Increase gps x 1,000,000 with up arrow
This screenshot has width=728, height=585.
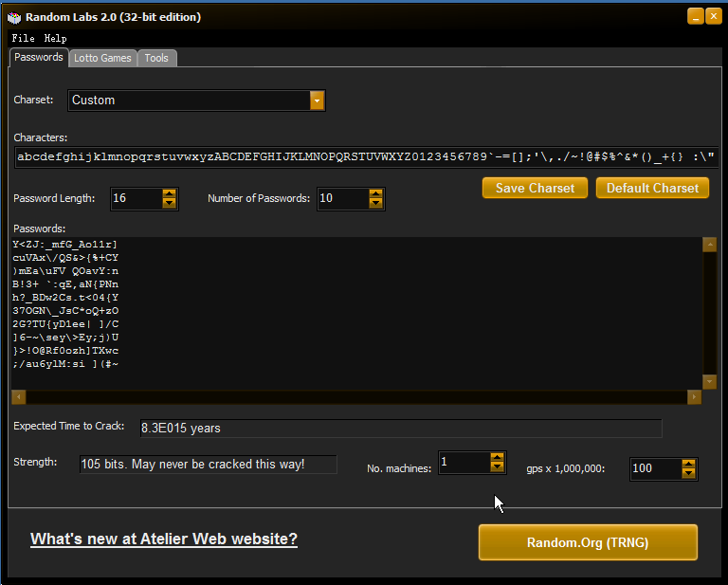pyautogui.click(x=688, y=465)
